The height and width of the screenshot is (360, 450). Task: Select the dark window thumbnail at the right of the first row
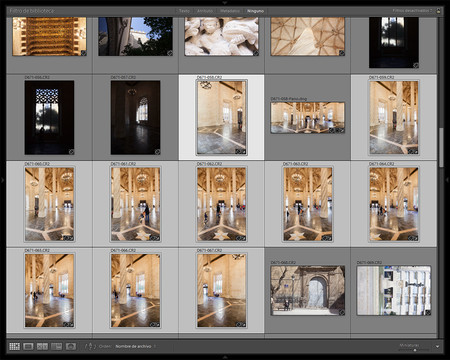tap(394, 42)
